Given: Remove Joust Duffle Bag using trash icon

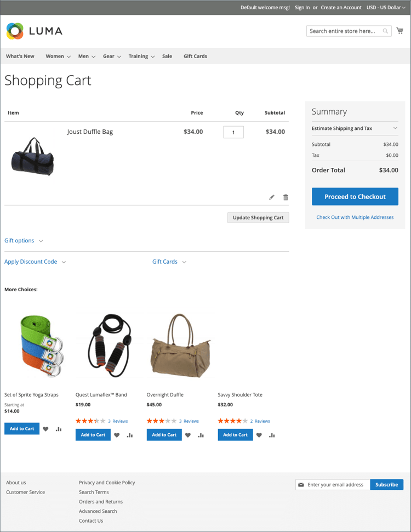Looking at the screenshot, I should click(x=286, y=197).
